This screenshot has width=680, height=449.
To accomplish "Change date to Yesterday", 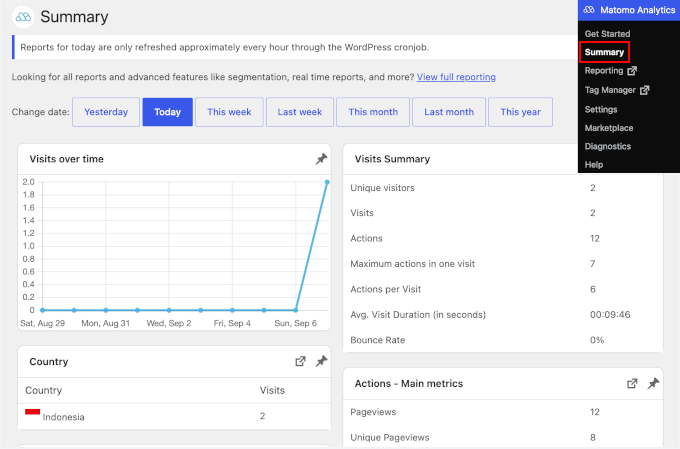I will click(x=106, y=112).
